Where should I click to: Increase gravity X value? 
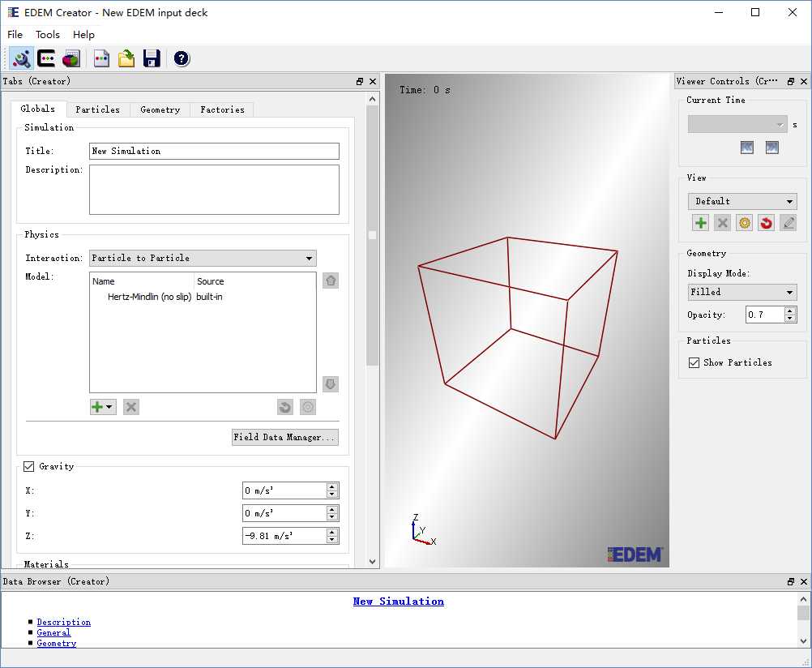[332, 486]
